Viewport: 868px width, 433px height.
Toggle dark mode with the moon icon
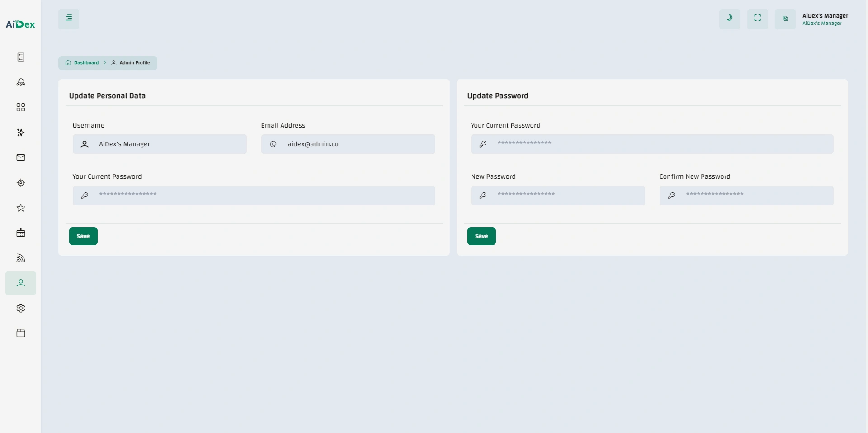pyautogui.click(x=729, y=19)
